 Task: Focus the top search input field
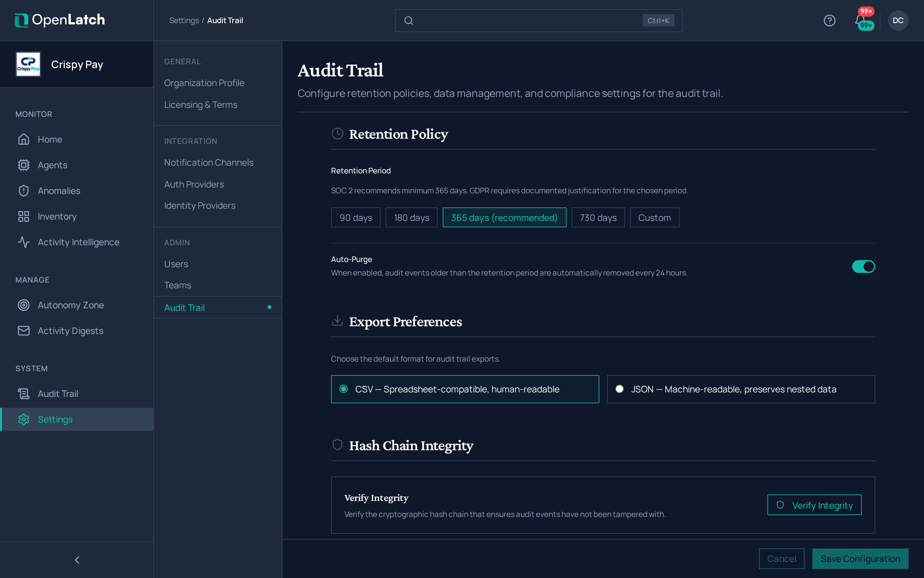click(538, 21)
